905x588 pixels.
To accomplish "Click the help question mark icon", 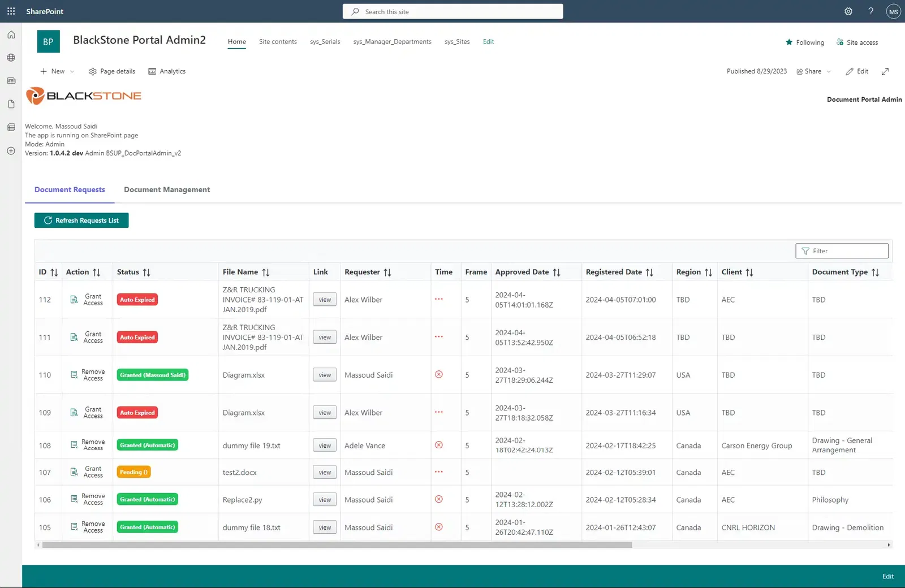I will pyautogui.click(x=870, y=11).
